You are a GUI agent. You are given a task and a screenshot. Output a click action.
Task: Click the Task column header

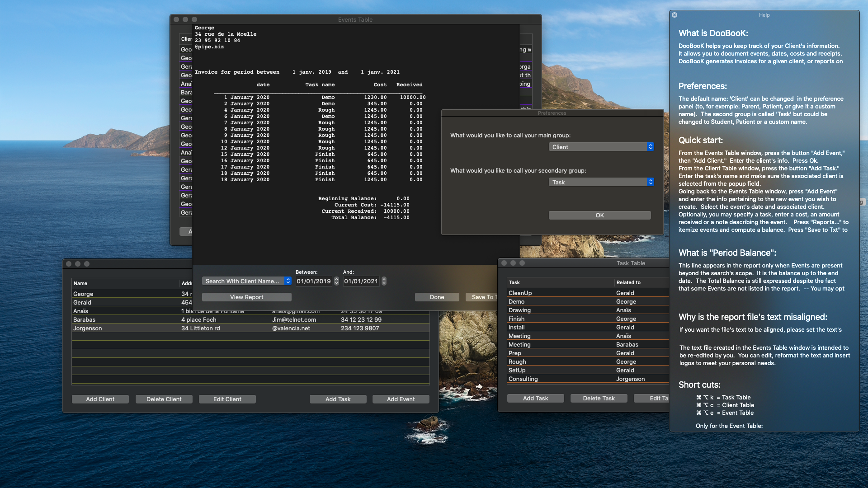514,282
